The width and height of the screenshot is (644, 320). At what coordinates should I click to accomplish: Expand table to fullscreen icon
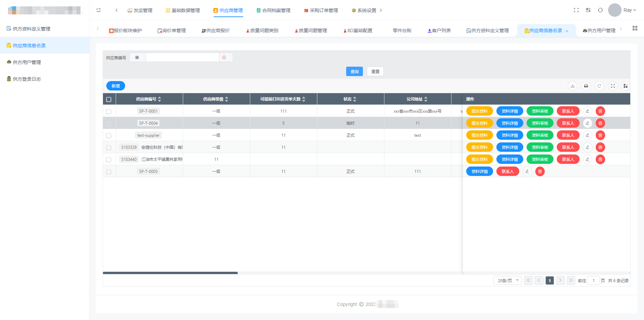coord(613,86)
